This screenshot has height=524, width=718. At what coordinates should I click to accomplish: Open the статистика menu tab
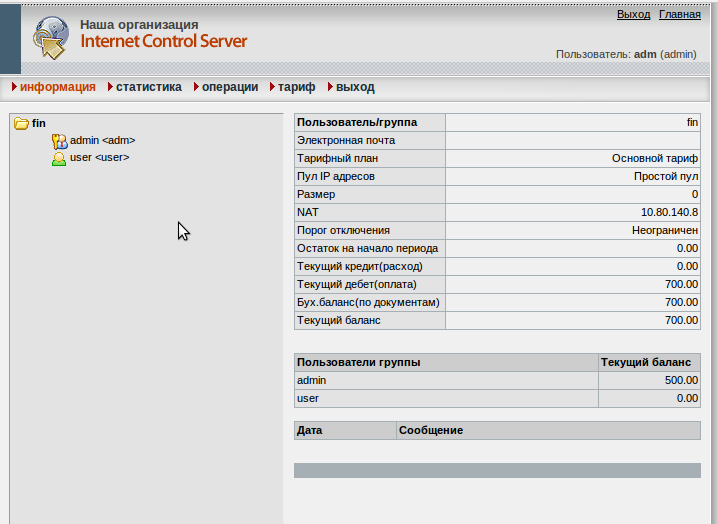(x=148, y=87)
